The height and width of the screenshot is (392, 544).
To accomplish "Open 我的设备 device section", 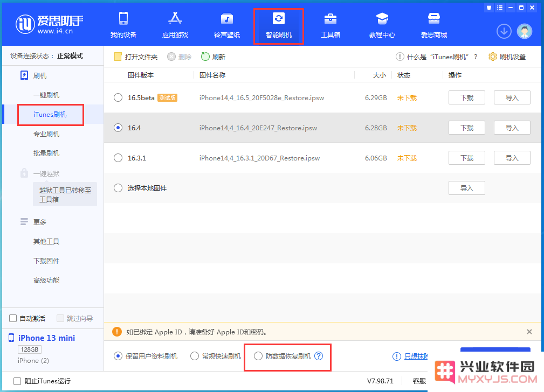I will click(x=123, y=25).
